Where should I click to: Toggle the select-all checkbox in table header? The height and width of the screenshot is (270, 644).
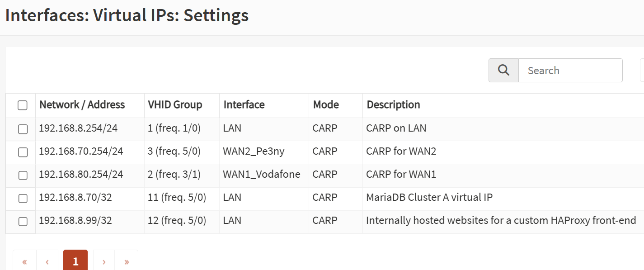(x=23, y=105)
